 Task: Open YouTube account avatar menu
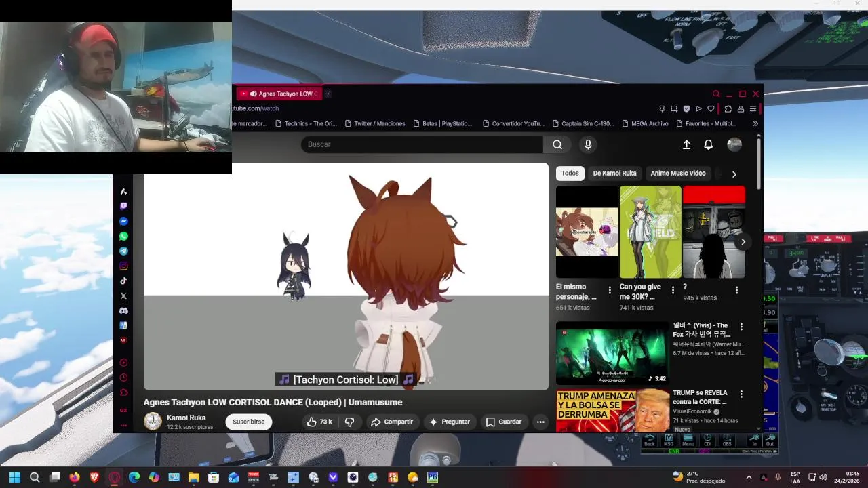click(734, 144)
